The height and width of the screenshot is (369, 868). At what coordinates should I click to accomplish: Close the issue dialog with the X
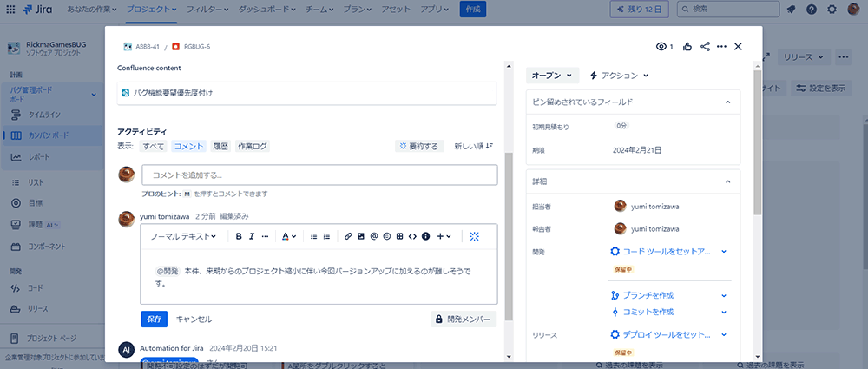(738, 47)
